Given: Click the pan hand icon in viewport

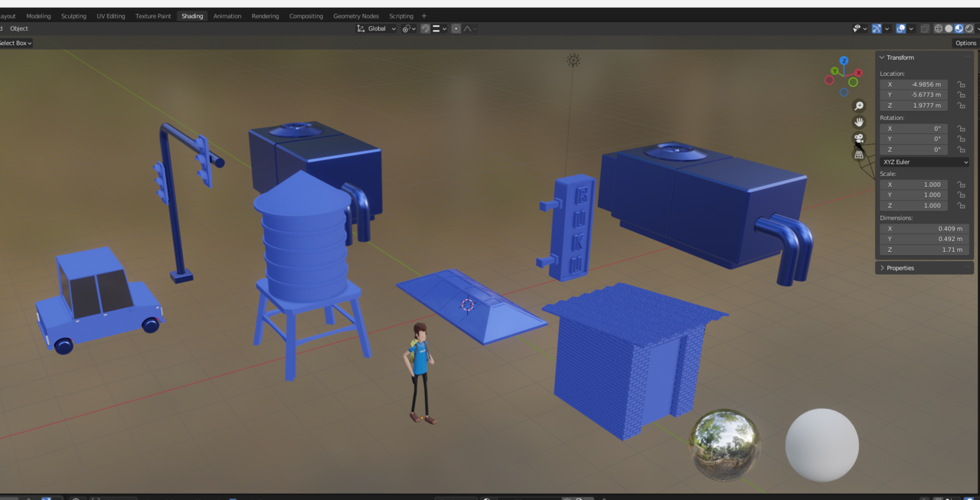Looking at the screenshot, I should 859,122.
